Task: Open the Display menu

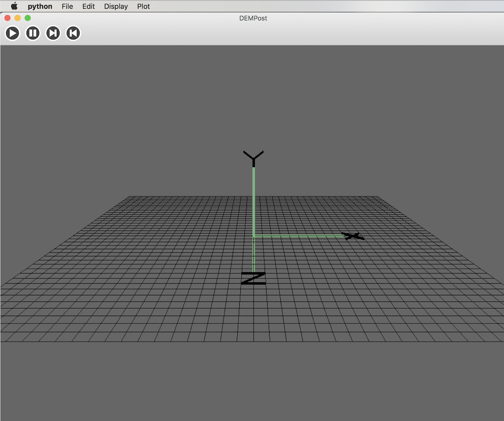Action: (116, 6)
